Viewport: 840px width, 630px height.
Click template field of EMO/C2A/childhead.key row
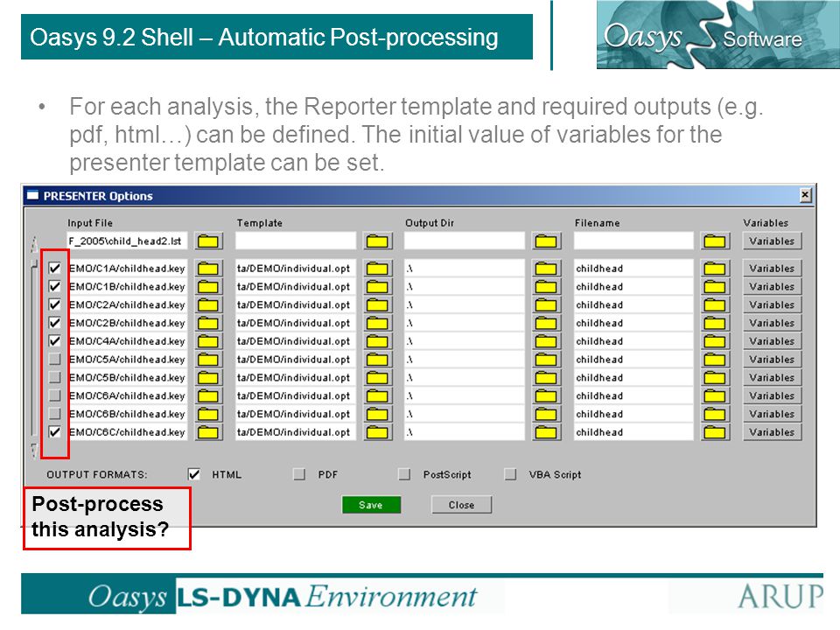(296, 304)
